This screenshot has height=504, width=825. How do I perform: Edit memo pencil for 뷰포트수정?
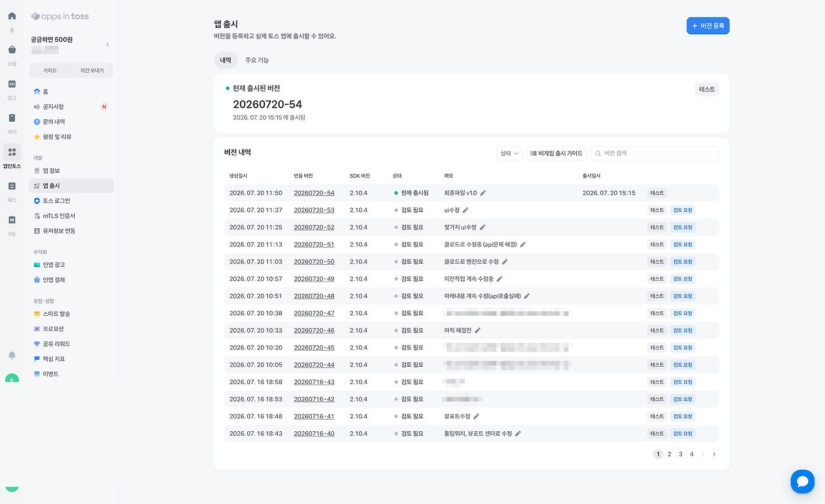pos(476,416)
